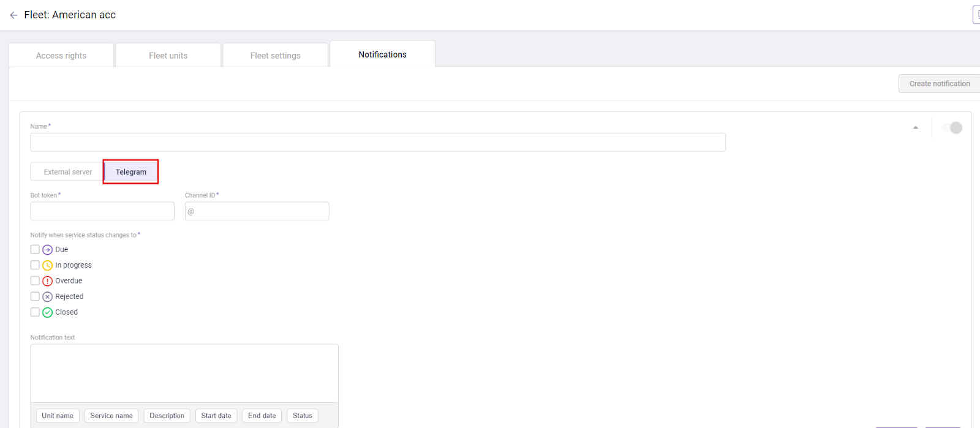Switch to the Fleet units tab
The image size is (980, 428).
(x=168, y=56)
